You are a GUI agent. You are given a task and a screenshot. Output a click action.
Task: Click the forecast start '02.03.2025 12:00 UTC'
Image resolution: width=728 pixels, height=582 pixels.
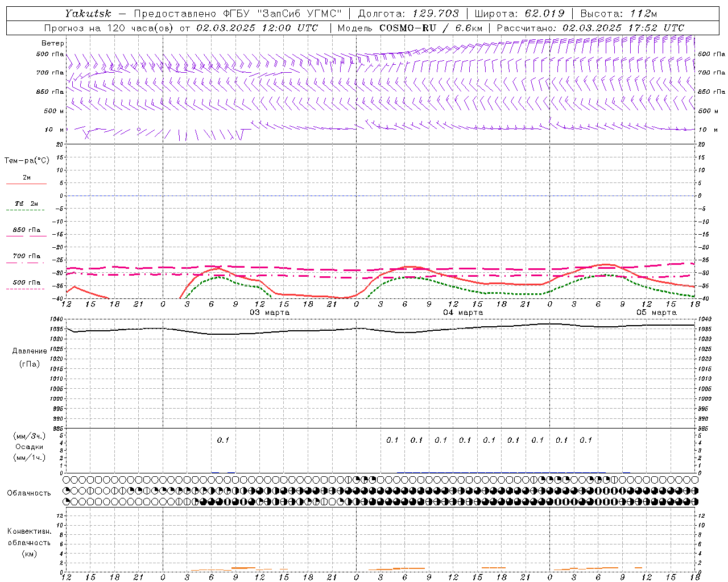click(258, 28)
